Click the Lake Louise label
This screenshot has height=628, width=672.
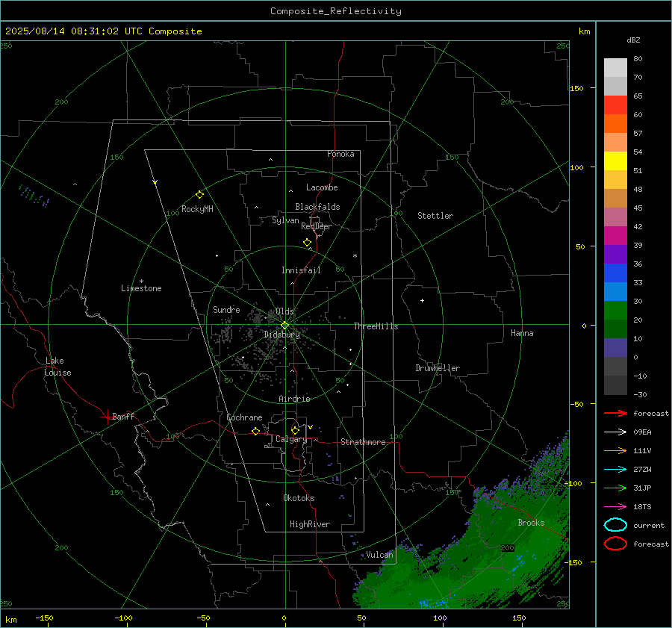(x=57, y=367)
